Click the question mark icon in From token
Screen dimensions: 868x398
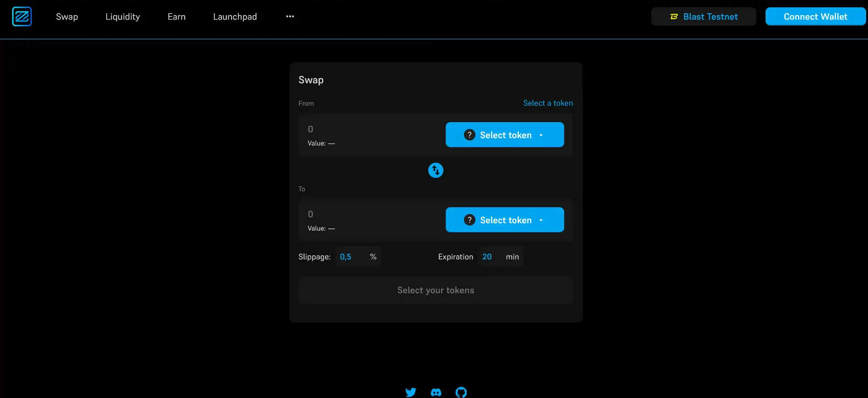tap(469, 135)
